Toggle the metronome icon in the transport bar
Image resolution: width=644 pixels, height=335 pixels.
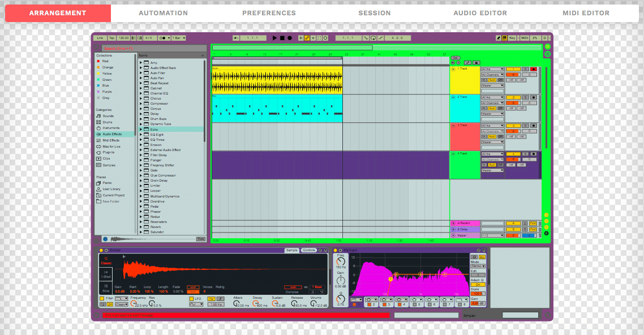click(164, 38)
